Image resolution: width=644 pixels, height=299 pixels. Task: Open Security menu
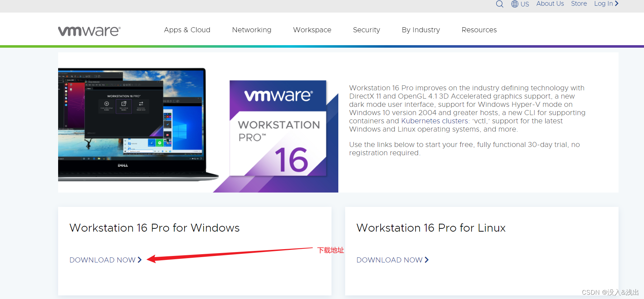pos(366,30)
